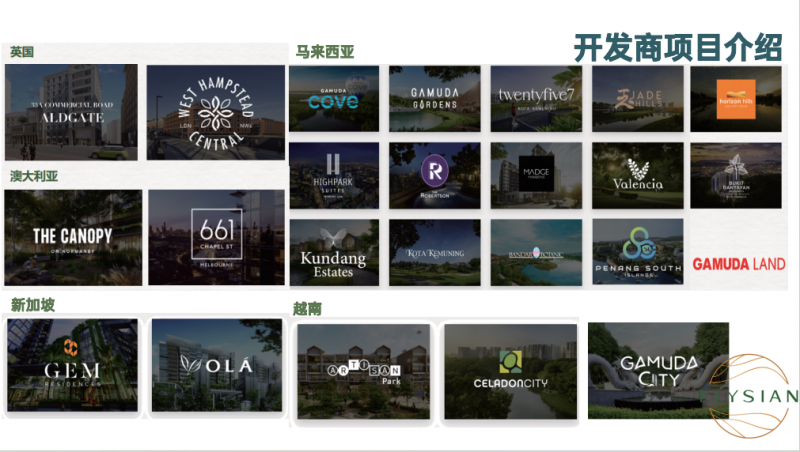Click the GAMUDA LAND red logo

tap(739, 264)
